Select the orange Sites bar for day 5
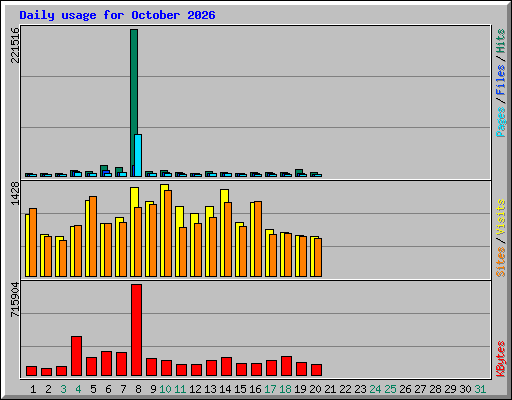The width and height of the screenshot is (512, 400). tap(93, 236)
